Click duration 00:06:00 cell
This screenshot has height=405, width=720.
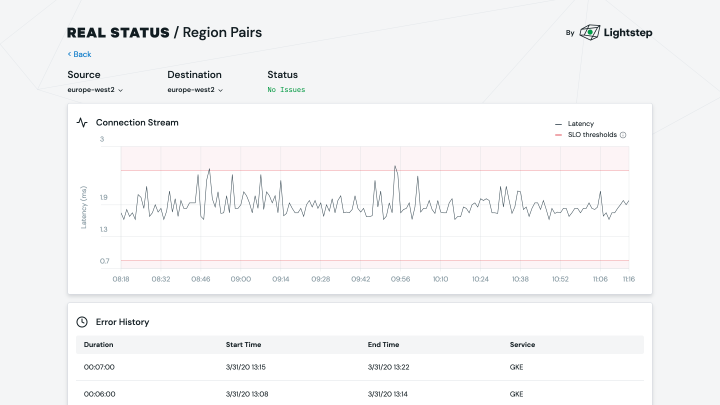click(99, 394)
